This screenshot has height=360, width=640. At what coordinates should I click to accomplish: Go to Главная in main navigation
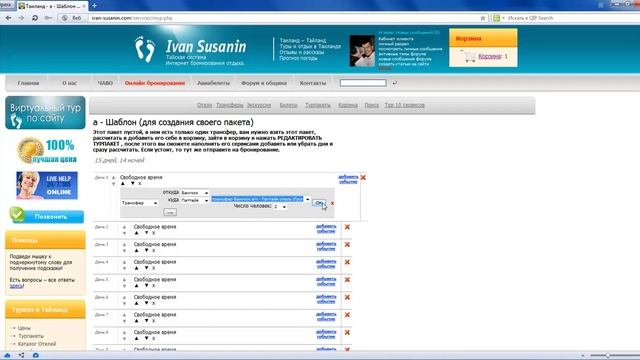(x=28, y=83)
